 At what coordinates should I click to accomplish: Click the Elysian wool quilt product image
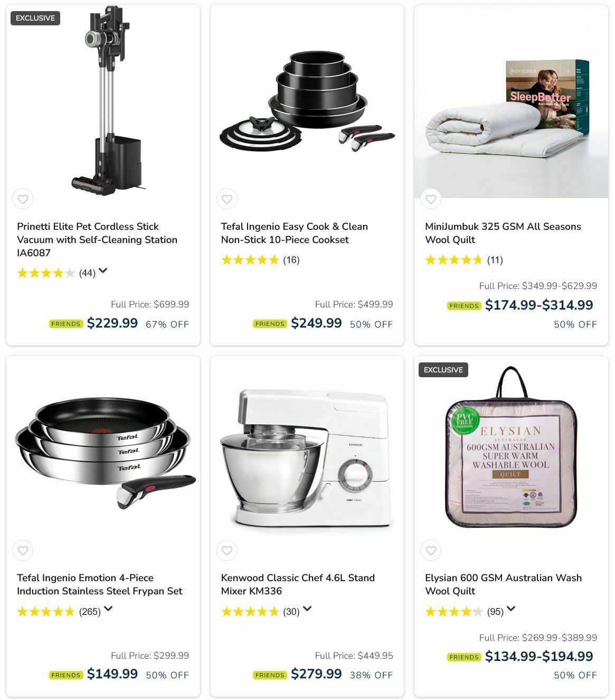(x=511, y=447)
